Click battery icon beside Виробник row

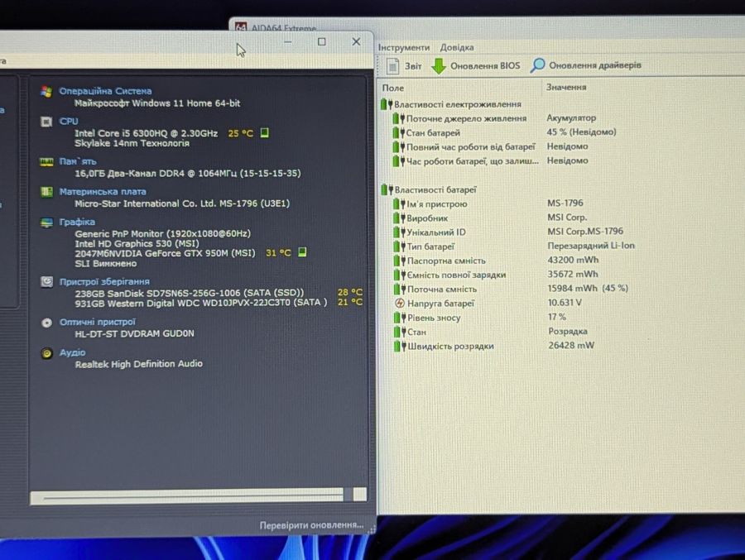click(399, 218)
